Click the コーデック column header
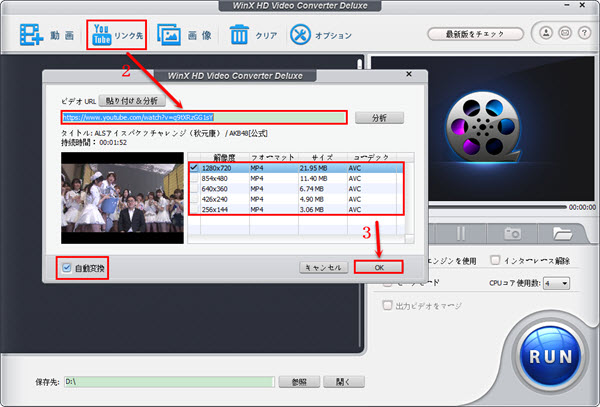 372,157
